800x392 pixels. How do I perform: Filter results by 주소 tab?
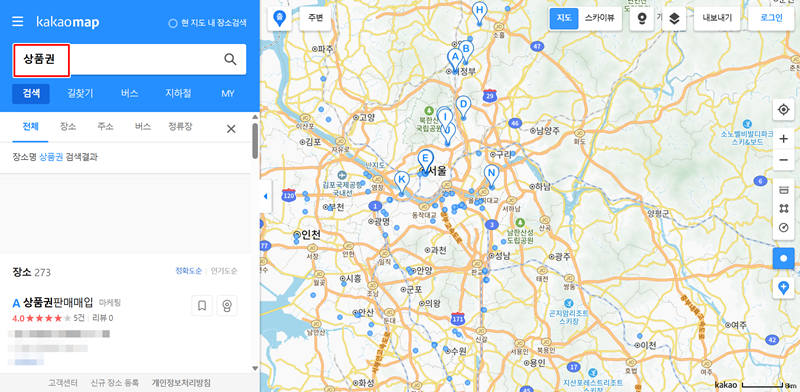click(105, 127)
